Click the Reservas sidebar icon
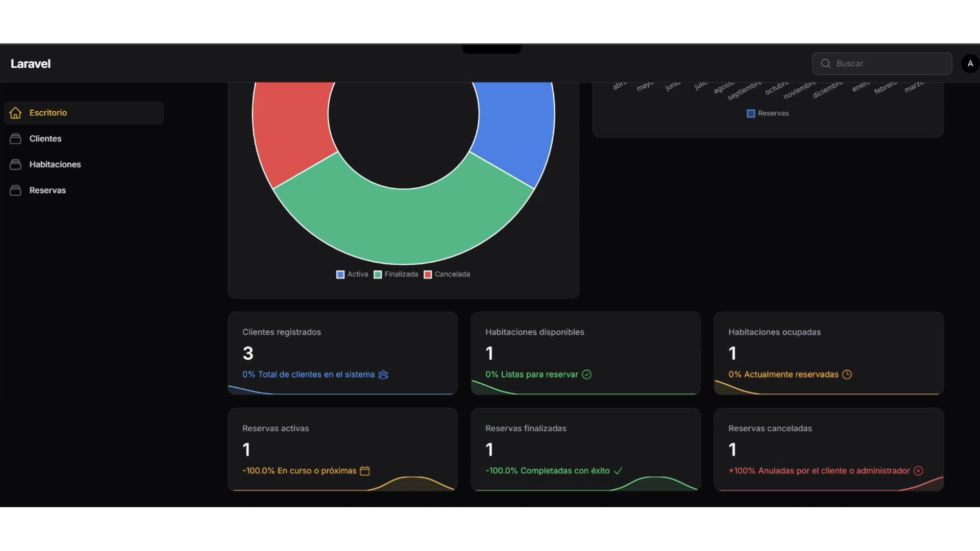 [x=15, y=190]
